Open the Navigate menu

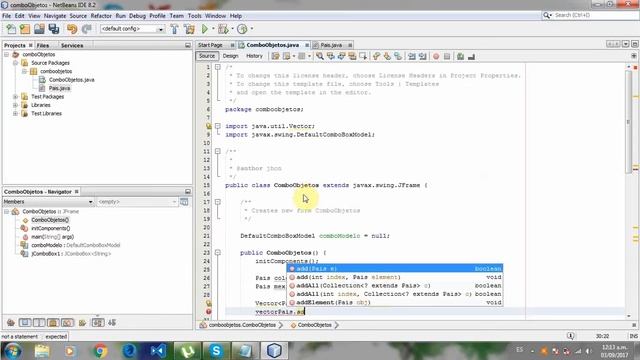(x=55, y=16)
